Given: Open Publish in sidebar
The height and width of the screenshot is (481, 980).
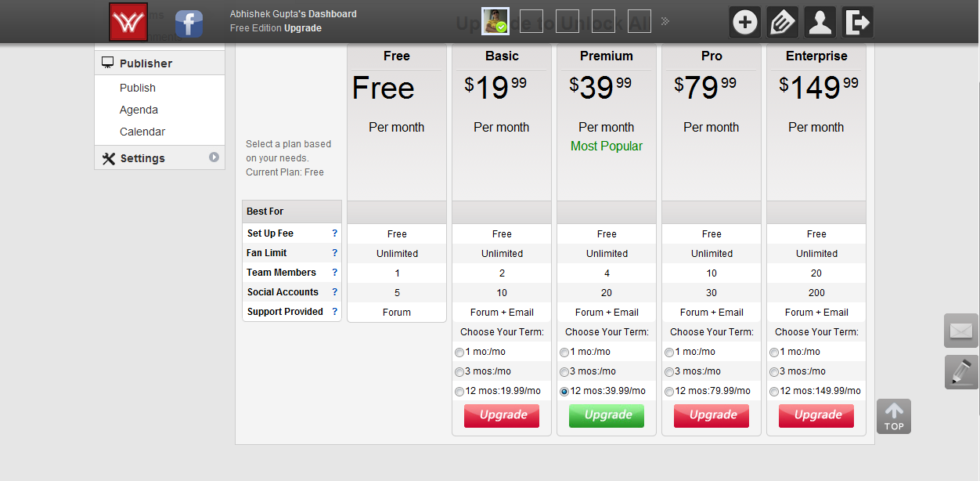Looking at the screenshot, I should tap(138, 88).
